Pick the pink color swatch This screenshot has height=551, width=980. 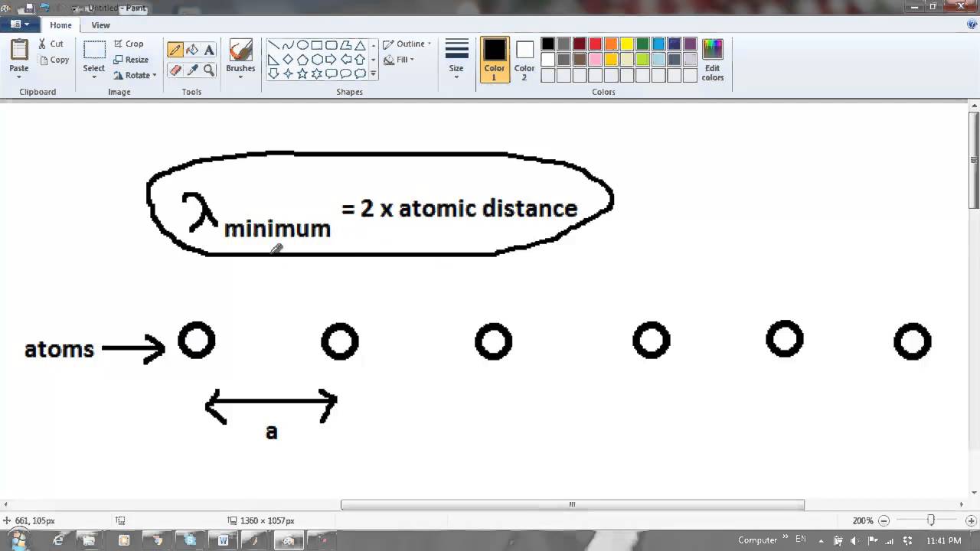click(595, 60)
